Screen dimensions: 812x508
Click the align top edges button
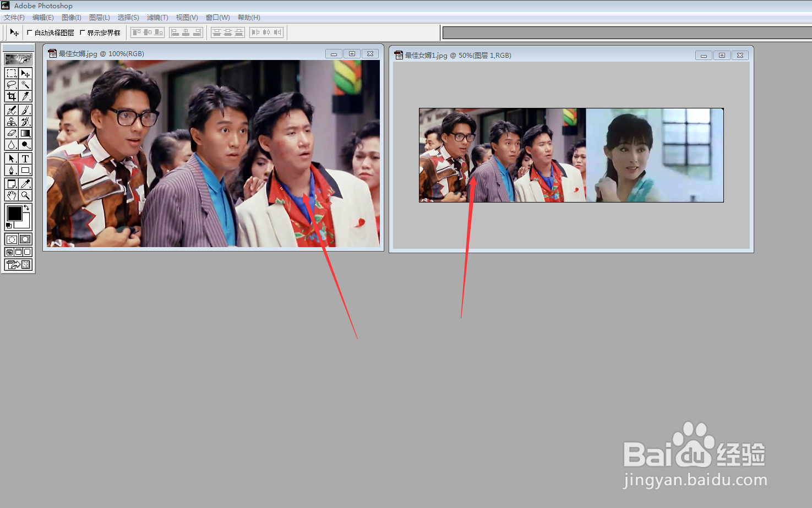(137, 32)
